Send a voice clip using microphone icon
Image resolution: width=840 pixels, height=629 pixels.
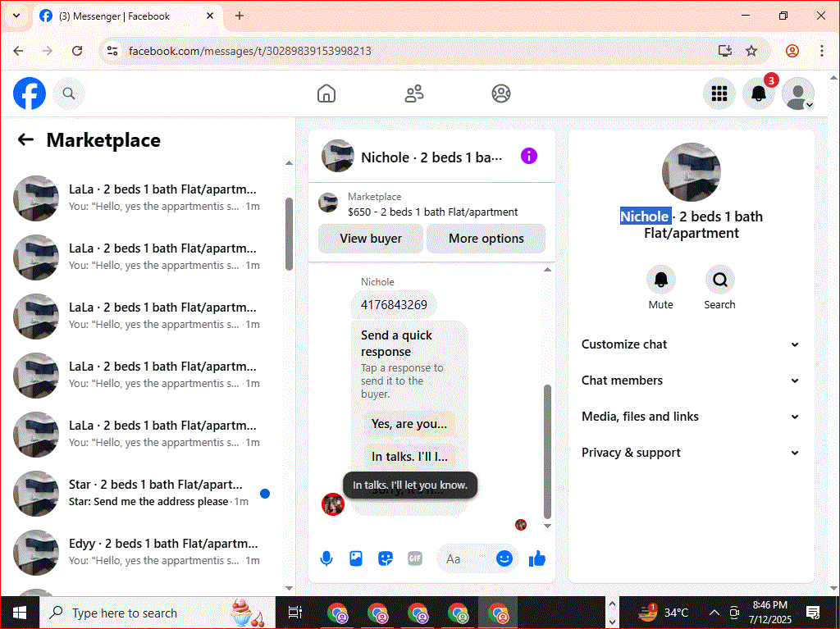pos(326,558)
